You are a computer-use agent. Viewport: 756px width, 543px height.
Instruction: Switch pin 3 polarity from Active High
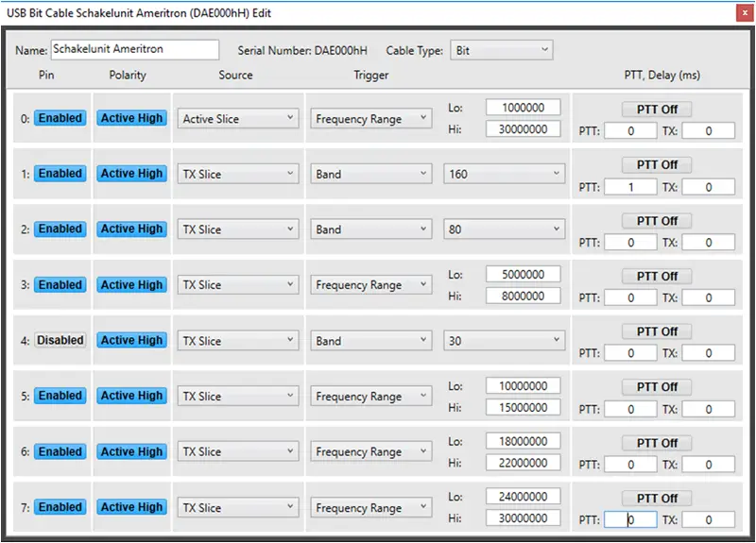[x=131, y=285]
